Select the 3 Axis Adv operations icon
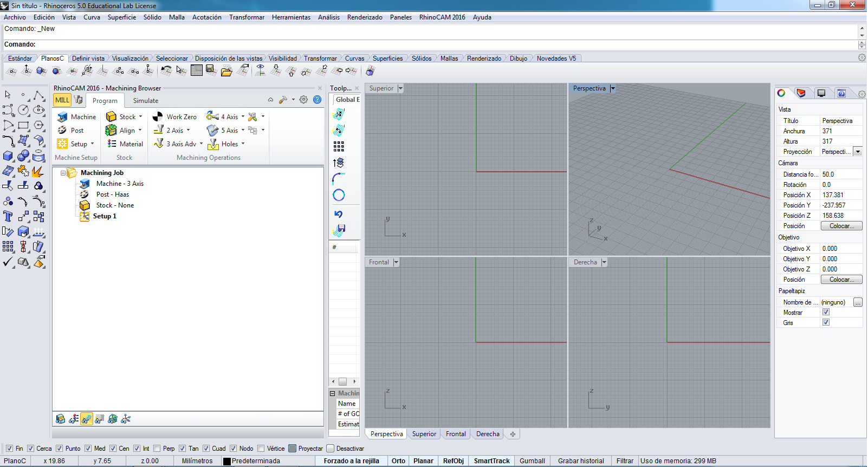868x467 pixels. point(159,144)
